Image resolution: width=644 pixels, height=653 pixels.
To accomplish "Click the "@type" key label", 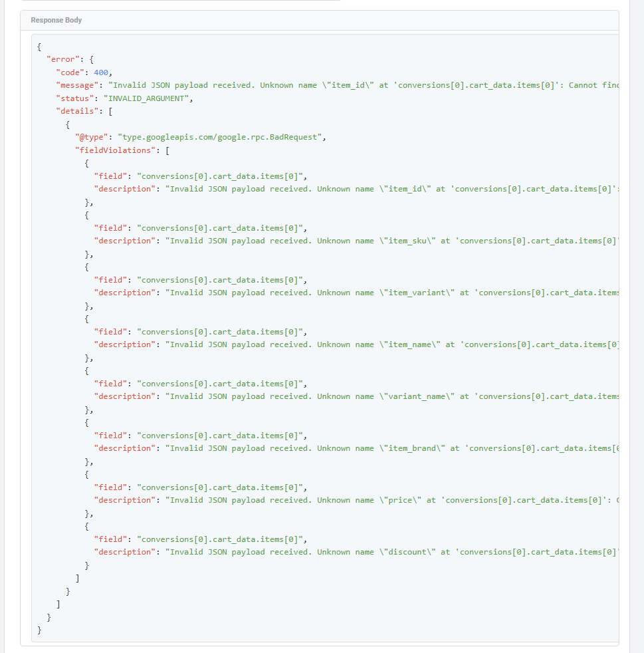I will pyautogui.click(x=92, y=138).
